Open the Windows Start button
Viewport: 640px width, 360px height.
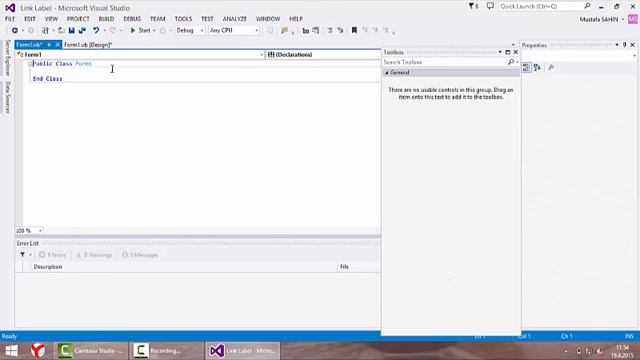click(x=11, y=351)
